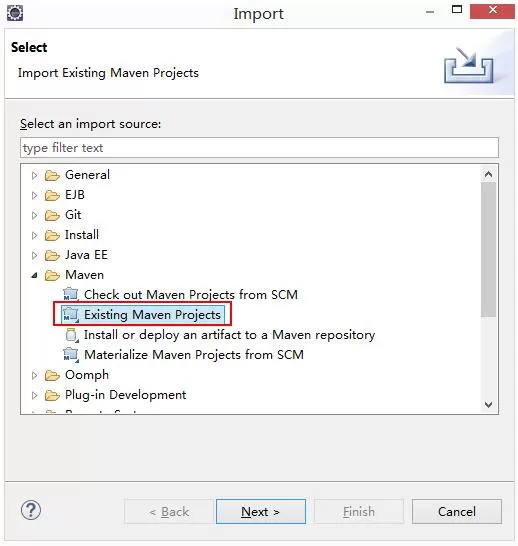Expand the General category
The width and height of the screenshot is (518, 546).
point(34,175)
